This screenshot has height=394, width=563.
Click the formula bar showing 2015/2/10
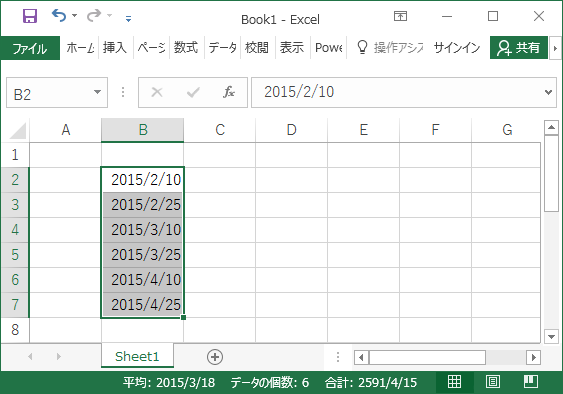397,92
